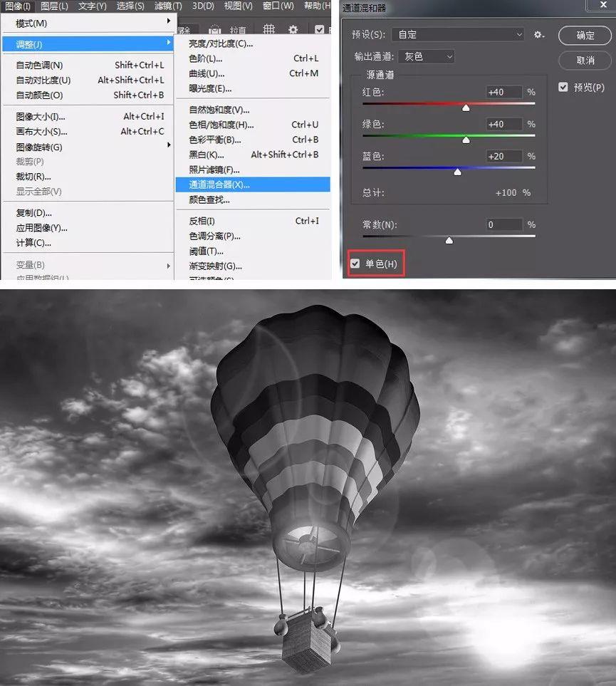Click the 确定 confirm button
This screenshot has height=686, width=616.
585,35
